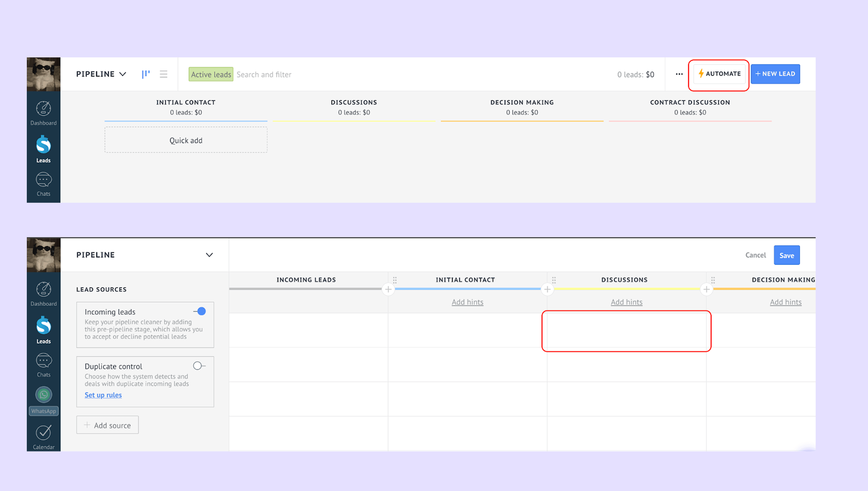
Task: Click Add hints under Discussions stage
Action: point(626,302)
